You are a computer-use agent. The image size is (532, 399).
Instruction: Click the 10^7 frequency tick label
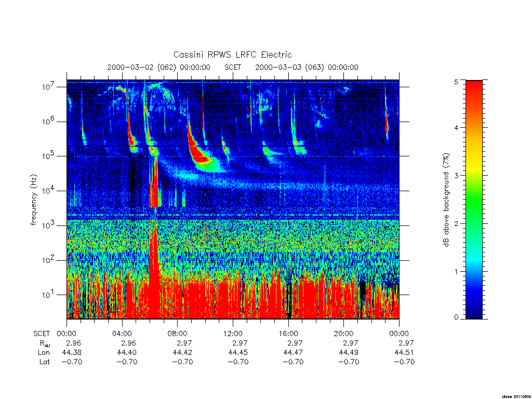[49, 87]
